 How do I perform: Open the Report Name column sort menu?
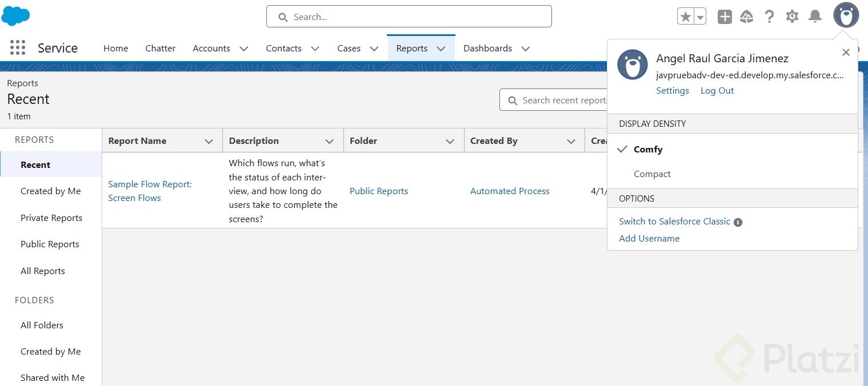tap(209, 141)
